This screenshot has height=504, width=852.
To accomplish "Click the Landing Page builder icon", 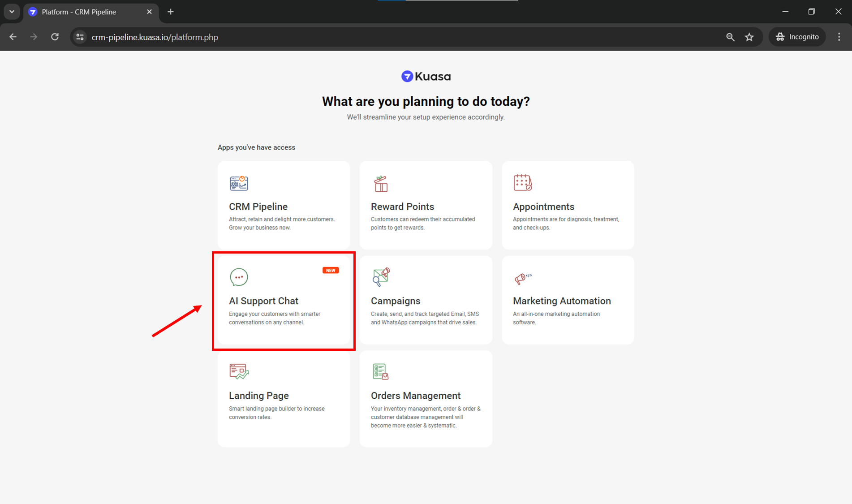I will pos(239,371).
